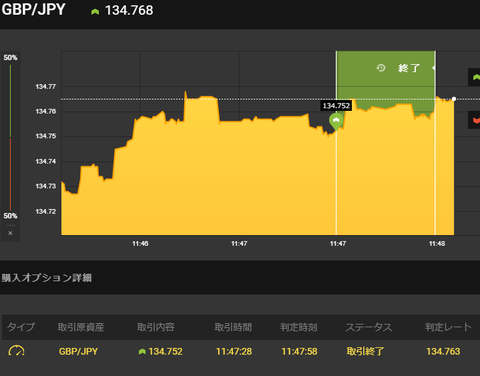
Task: Click the GBP/JPY title at top
Action: [x=33, y=9]
